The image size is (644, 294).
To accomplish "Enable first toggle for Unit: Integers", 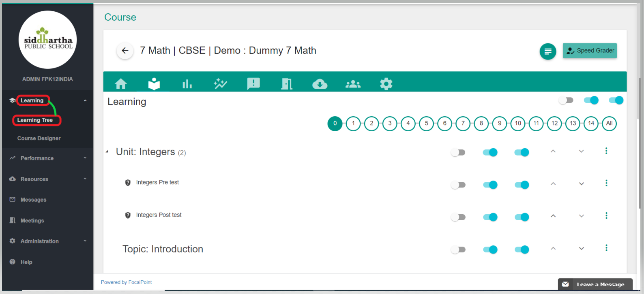I will point(458,153).
